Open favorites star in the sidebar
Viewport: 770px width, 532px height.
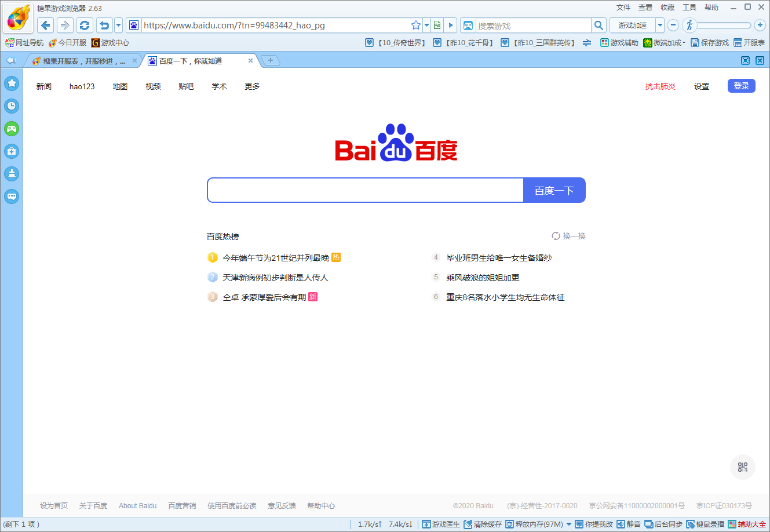[x=12, y=83]
